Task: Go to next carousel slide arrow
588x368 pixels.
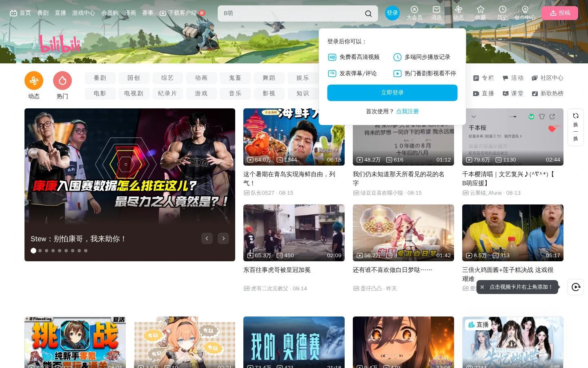Action: pos(223,238)
